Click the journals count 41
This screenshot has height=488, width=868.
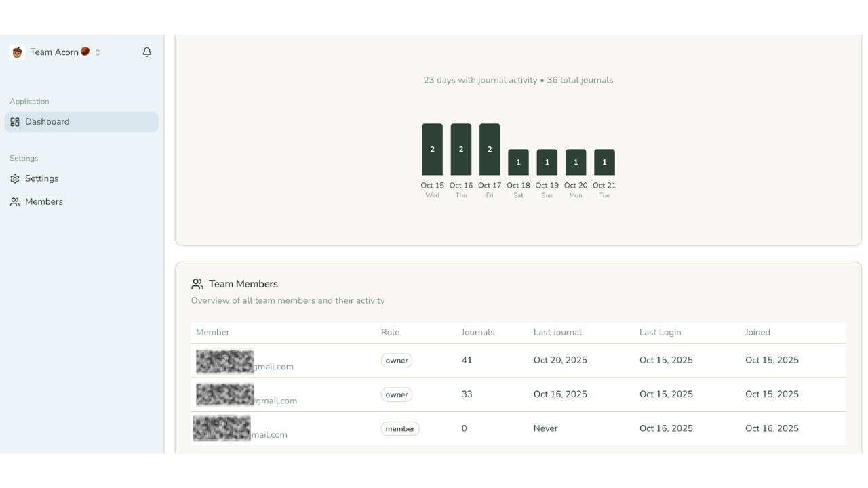click(x=467, y=361)
